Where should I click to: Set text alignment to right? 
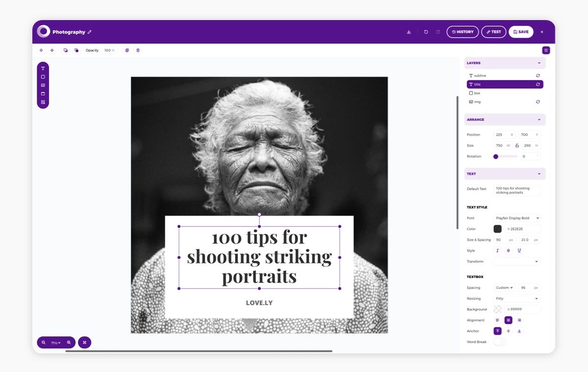point(519,320)
